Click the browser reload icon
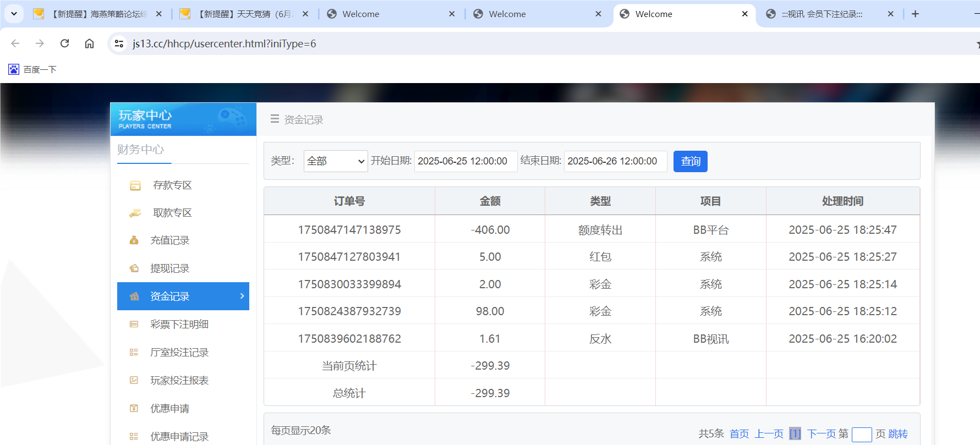The image size is (980, 445). click(64, 43)
